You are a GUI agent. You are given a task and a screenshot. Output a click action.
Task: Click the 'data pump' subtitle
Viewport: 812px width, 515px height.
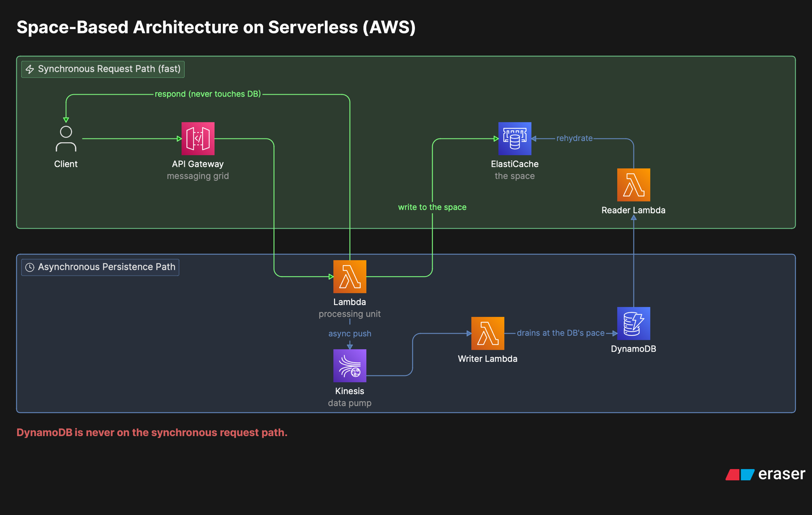[350, 403]
